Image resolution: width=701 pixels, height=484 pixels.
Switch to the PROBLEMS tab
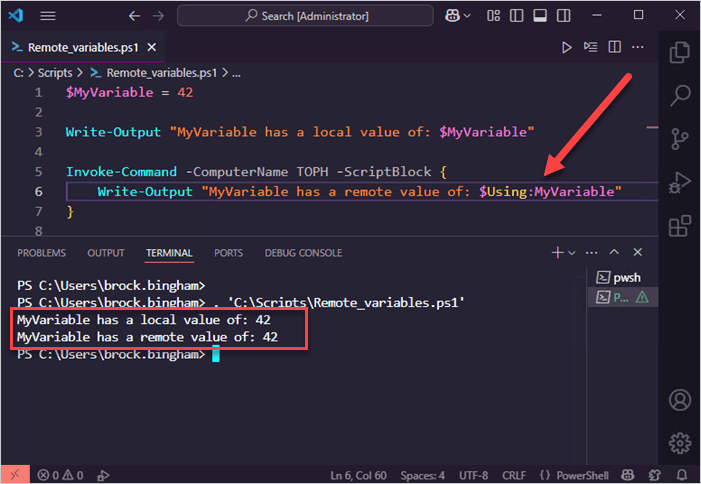(42, 253)
